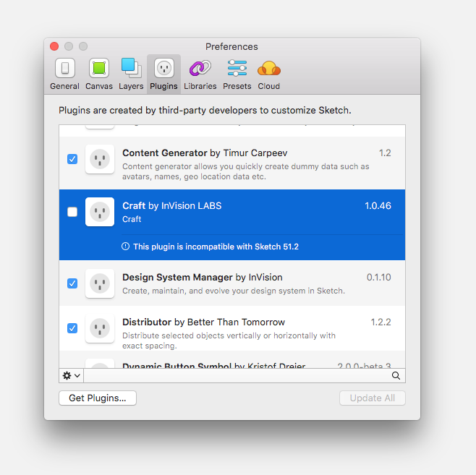Click the Craft plugin socket icon
This screenshot has width=476, height=475.
tap(100, 212)
